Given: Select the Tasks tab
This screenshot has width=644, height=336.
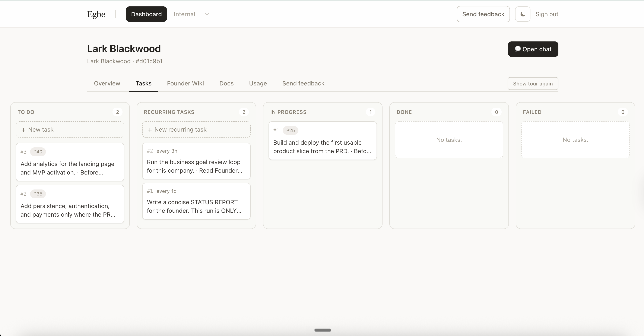Looking at the screenshot, I should point(143,83).
